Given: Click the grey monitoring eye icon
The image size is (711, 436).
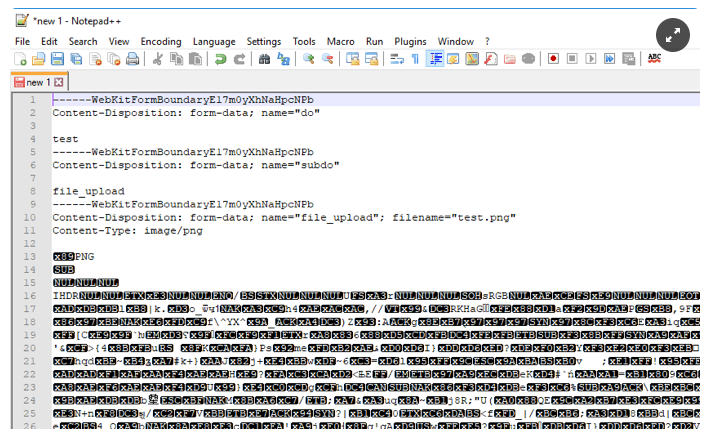Looking at the screenshot, I should coord(528,59).
